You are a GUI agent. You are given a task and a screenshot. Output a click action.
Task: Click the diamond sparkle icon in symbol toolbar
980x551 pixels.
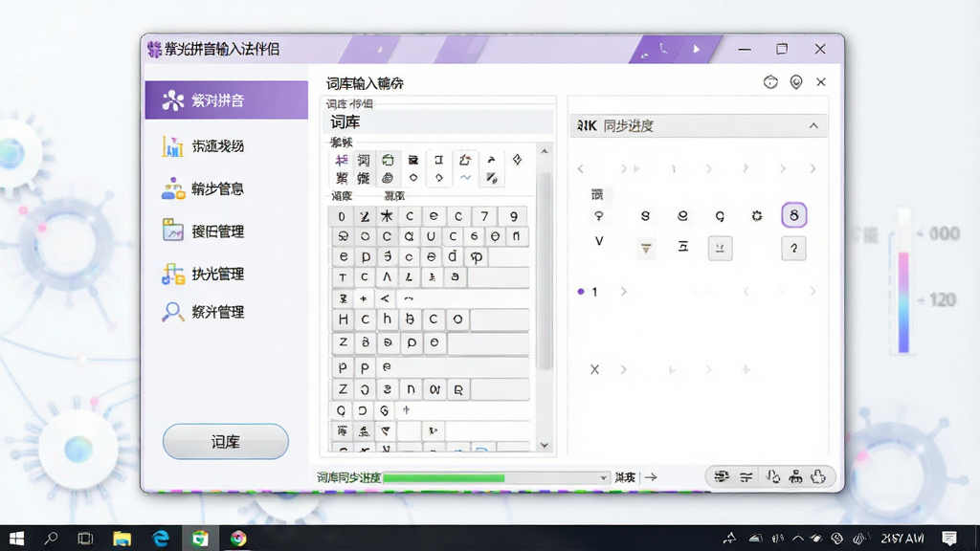point(517,160)
